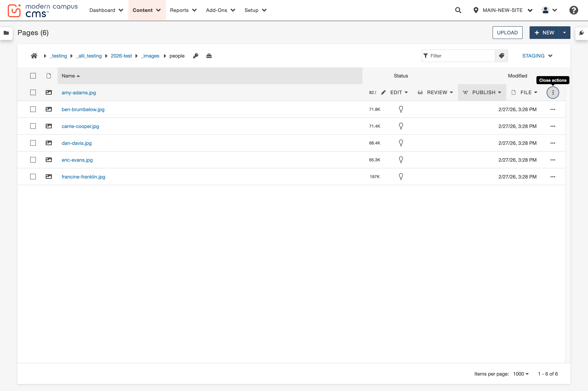588x391 pixels.
Task: Open the Reports menu
Action: coord(183,10)
